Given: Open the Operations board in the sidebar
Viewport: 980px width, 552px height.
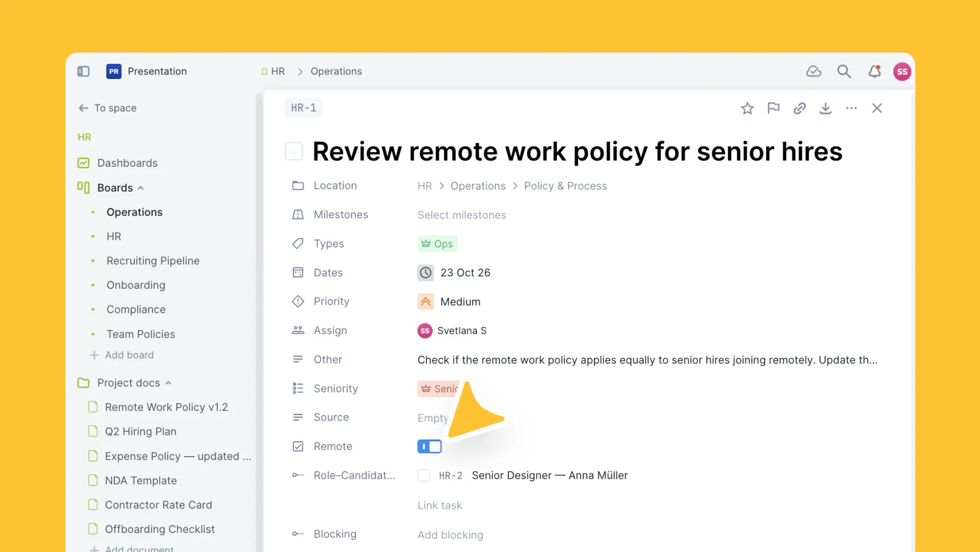Looking at the screenshot, I should (134, 212).
